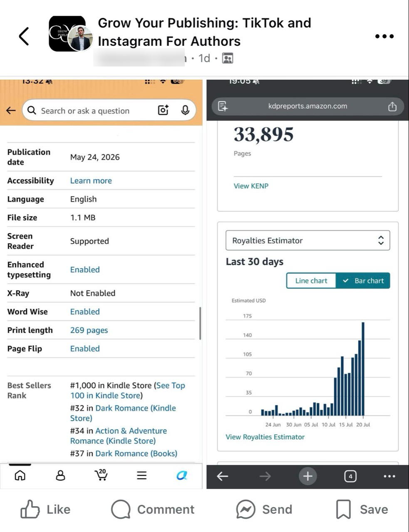Tap the Amazon search field

pos(109,110)
